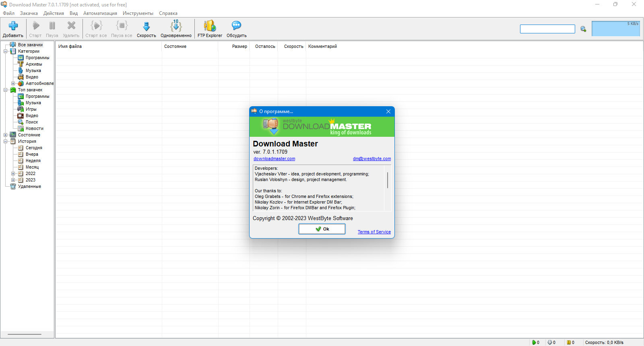Image resolution: width=644 pixels, height=346 pixels.
Task: Click the dm@westbyte.com email link
Action: coord(372,159)
